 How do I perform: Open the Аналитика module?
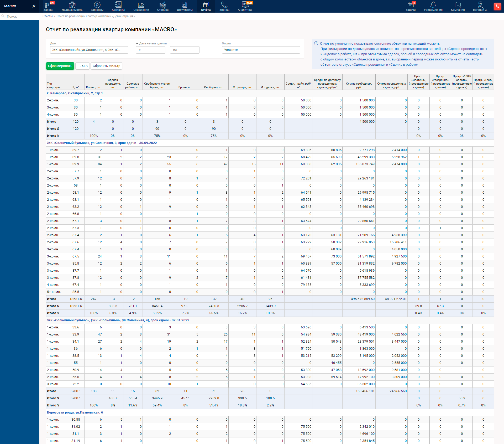245,6
